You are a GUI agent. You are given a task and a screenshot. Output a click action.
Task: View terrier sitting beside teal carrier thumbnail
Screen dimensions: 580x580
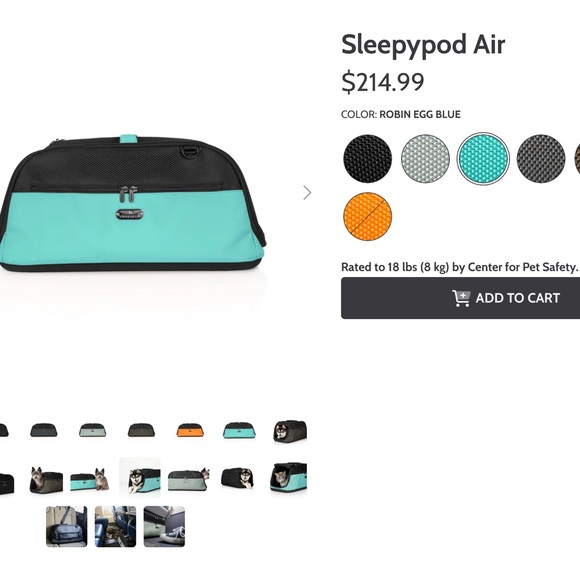(90, 479)
